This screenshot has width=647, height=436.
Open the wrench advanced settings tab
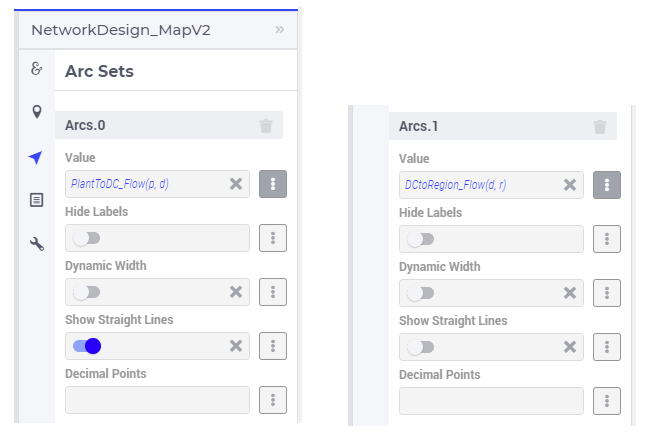click(x=37, y=244)
